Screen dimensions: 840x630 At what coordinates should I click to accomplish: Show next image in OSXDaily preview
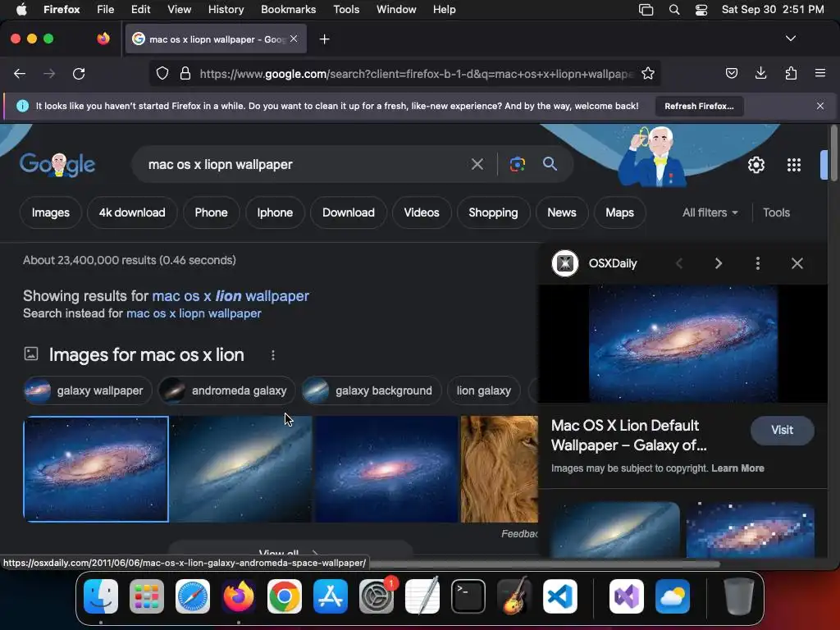point(719,263)
